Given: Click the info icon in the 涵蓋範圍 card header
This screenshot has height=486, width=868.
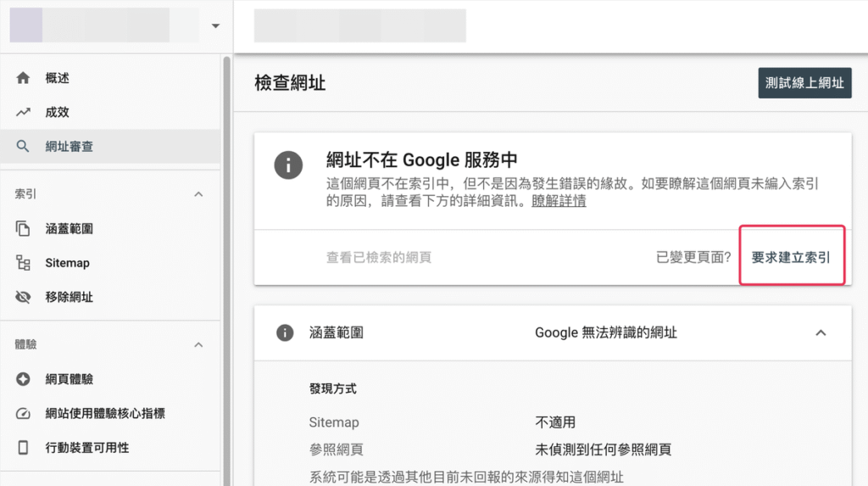Looking at the screenshot, I should pyautogui.click(x=285, y=333).
